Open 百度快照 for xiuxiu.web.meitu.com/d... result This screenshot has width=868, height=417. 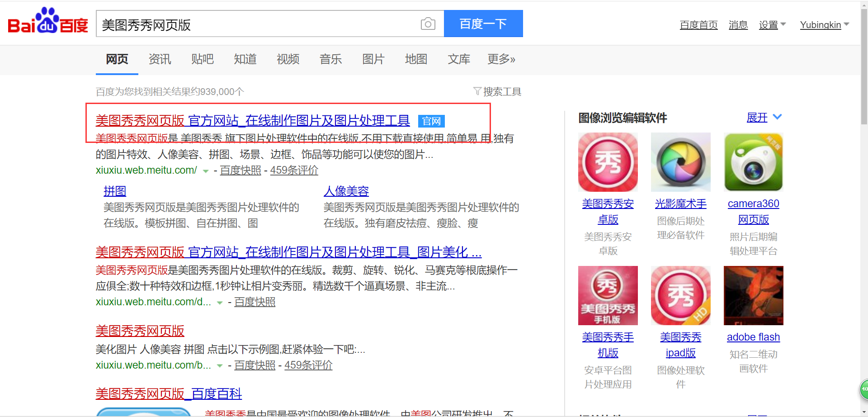[255, 302]
